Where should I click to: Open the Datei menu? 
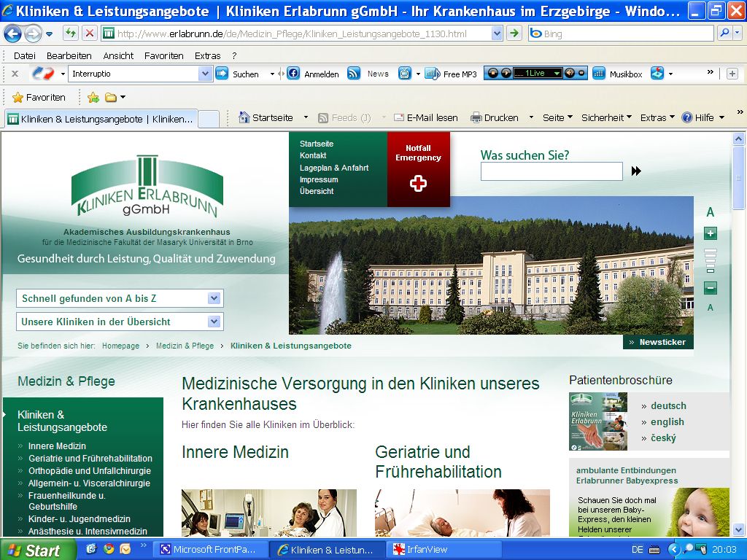(24, 55)
